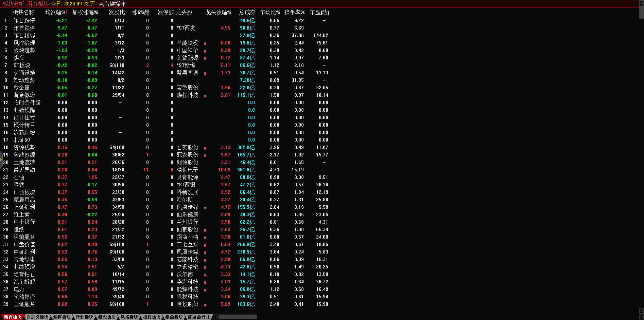Sort by 换手率% column header
The image size is (644, 320).
pyautogui.click(x=294, y=13)
